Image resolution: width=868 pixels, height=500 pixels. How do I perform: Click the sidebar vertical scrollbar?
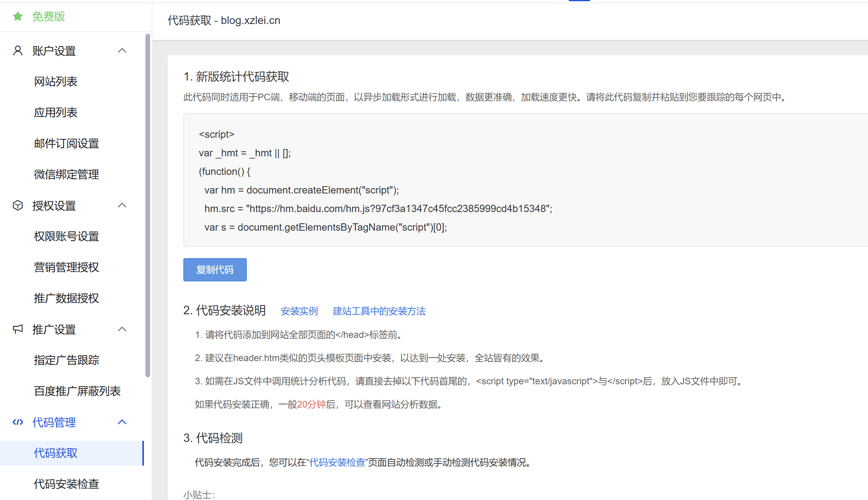pyautogui.click(x=147, y=205)
